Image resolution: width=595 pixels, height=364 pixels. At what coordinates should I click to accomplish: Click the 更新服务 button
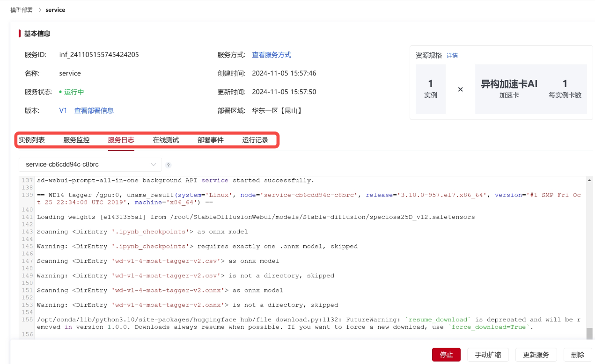tap(536, 355)
